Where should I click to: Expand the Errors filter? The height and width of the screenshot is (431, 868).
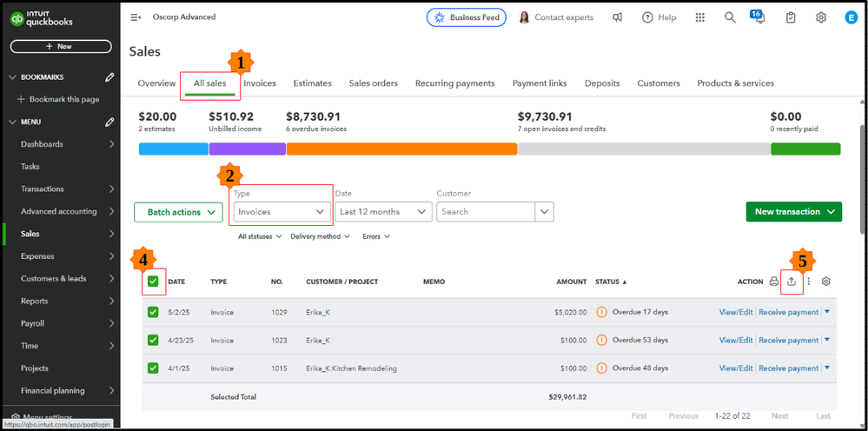(x=376, y=236)
